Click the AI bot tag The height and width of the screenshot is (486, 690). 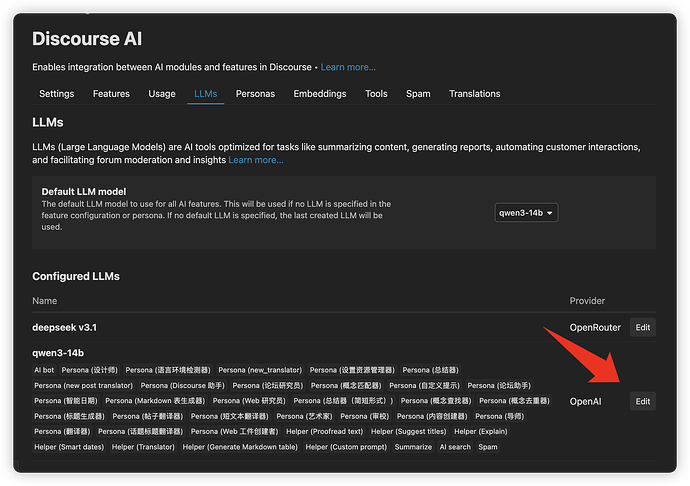point(44,370)
